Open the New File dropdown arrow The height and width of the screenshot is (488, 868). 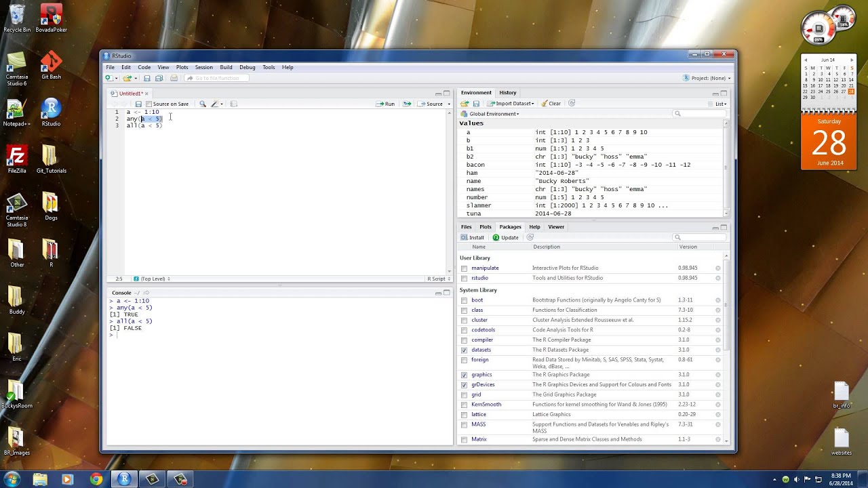(x=115, y=78)
